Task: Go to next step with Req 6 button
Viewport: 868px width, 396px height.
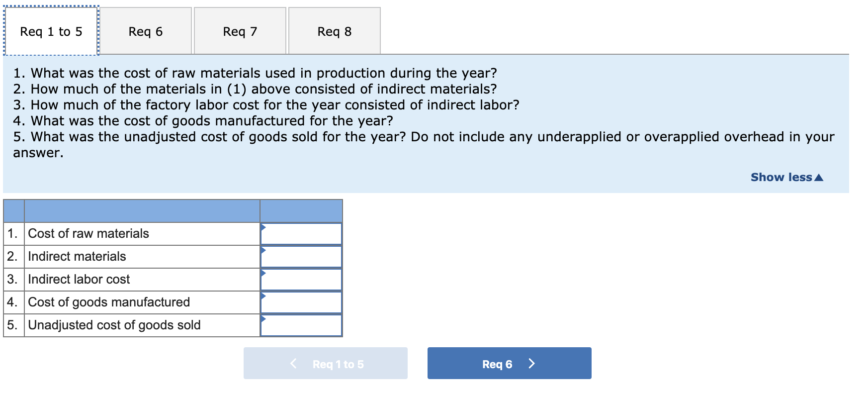Action: point(510,363)
